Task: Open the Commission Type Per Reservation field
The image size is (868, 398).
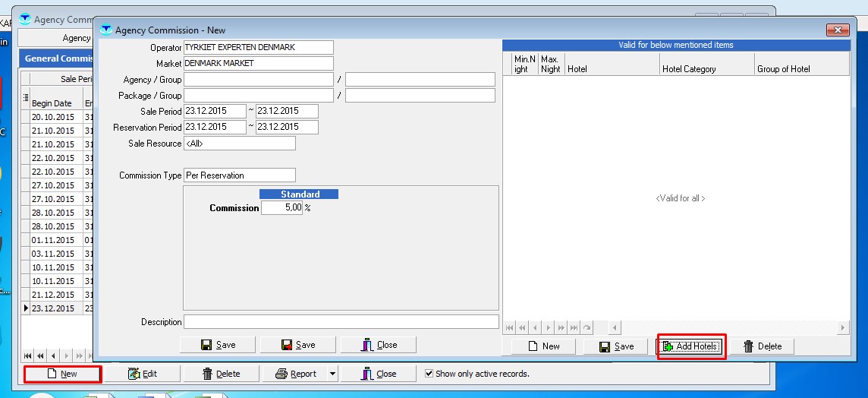Action: [239, 175]
